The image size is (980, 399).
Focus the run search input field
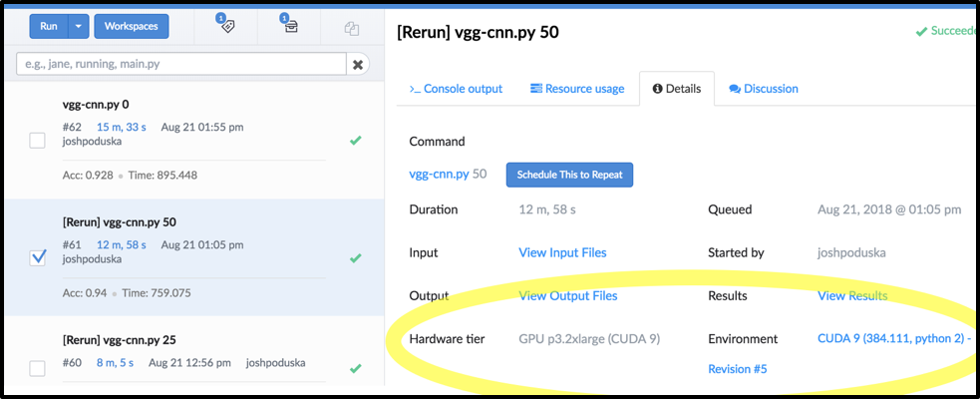click(x=181, y=64)
